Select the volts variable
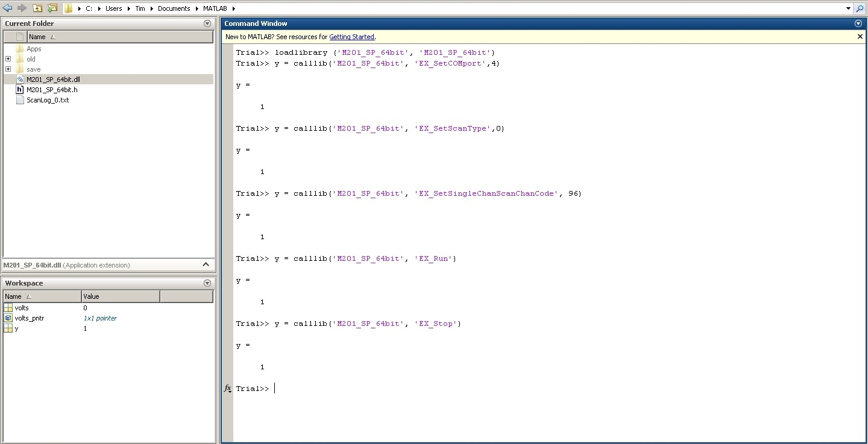 [22, 308]
